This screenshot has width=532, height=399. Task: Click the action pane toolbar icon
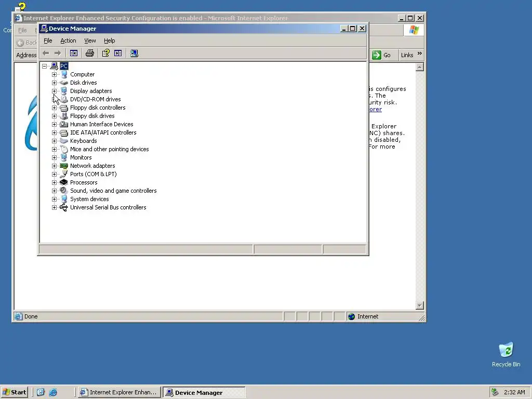click(118, 54)
